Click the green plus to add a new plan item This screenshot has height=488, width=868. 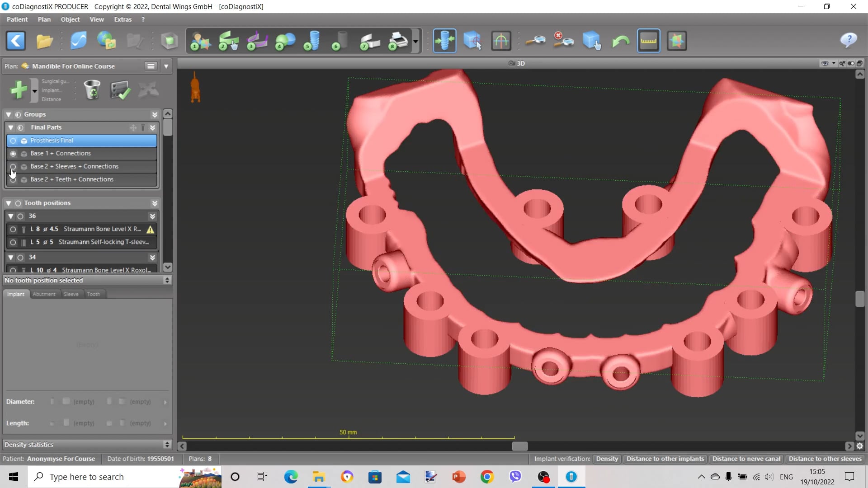click(19, 89)
